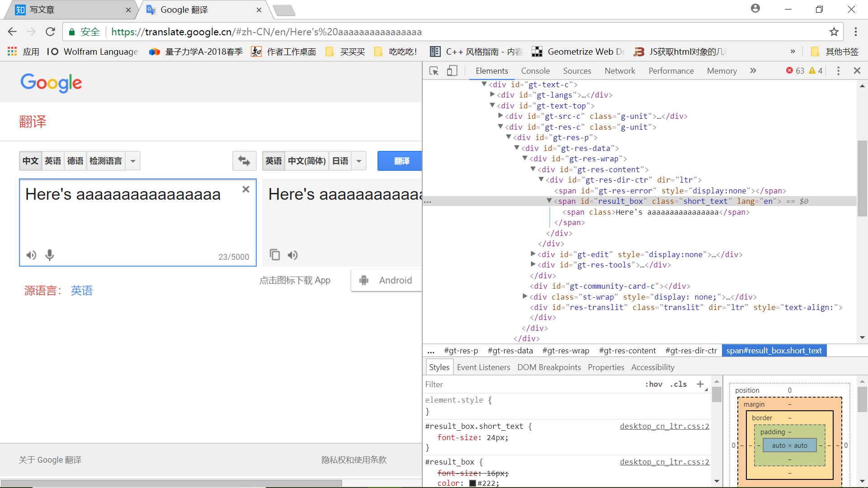The width and height of the screenshot is (868, 488).
Task: Open the 隐私权和使用条款 link
Action: (354, 460)
